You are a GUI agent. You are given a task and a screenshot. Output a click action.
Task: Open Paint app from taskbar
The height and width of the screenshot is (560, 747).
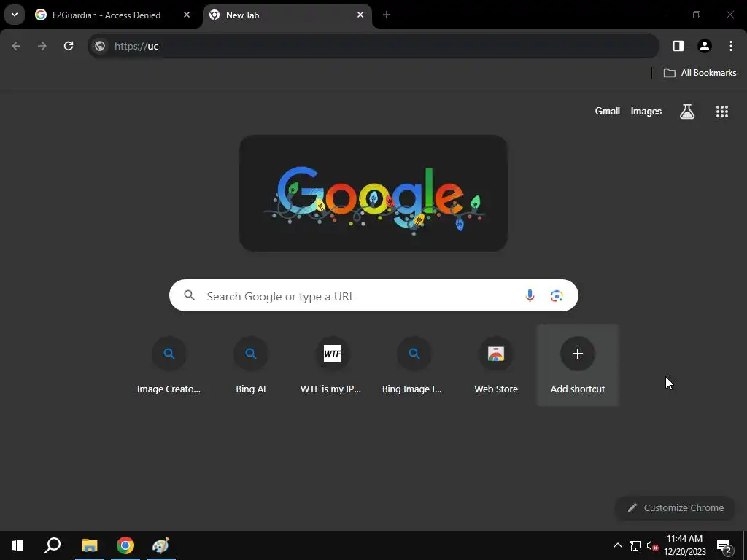coord(161,545)
